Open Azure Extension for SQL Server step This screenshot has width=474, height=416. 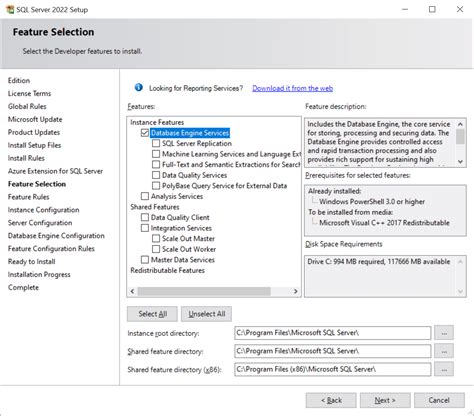coord(55,171)
